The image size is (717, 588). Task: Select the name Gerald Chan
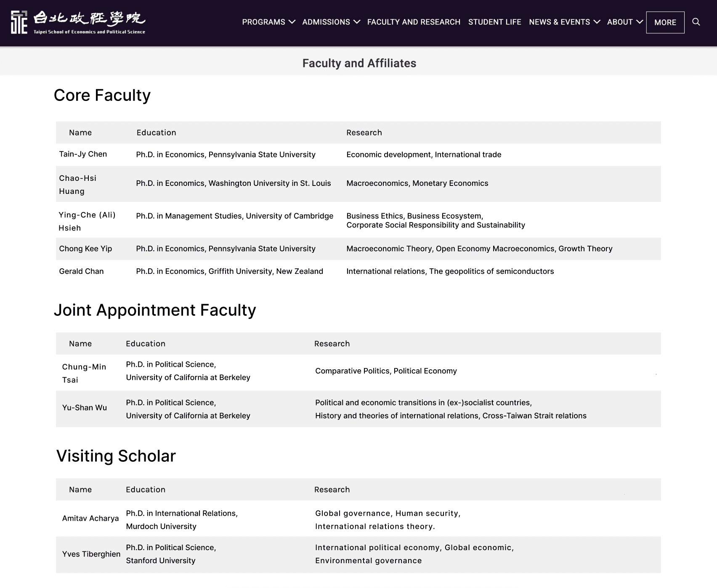tap(81, 271)
